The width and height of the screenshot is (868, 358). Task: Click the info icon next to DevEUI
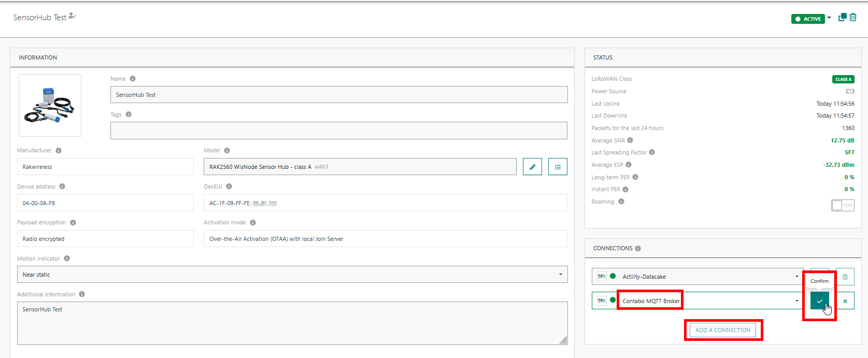pyautogui.click(x=229, y=187)
